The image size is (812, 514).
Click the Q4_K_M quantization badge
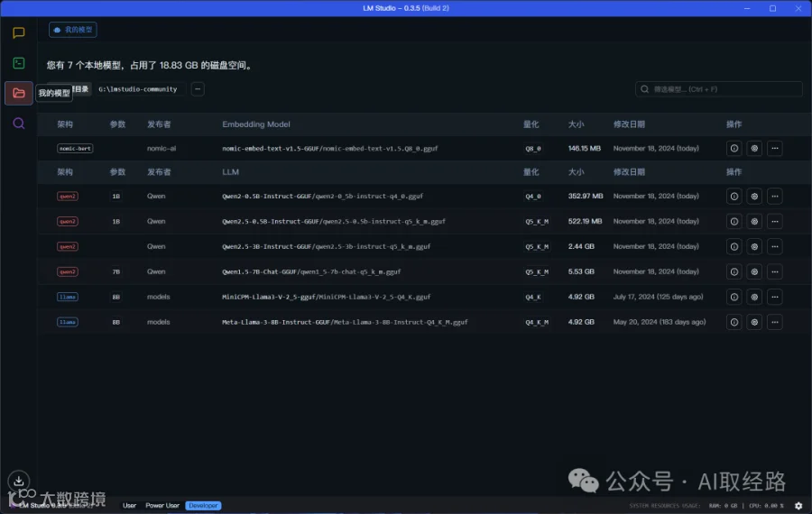(x=537, y=322)
